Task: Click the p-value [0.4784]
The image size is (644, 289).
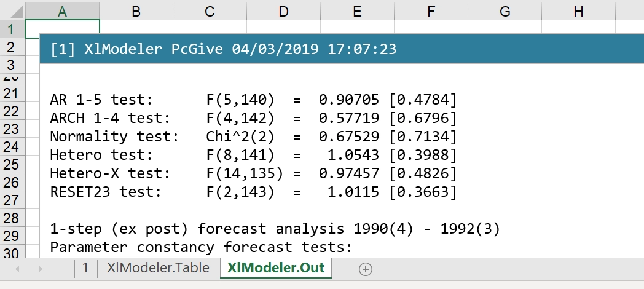Action: point(423,100)
